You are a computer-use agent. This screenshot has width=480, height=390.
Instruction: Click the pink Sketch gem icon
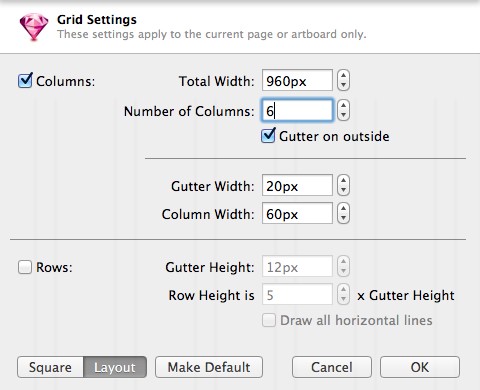(x=34, y=27)
